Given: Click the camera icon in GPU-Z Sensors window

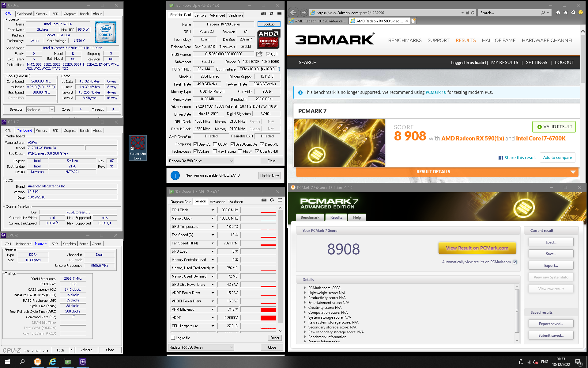Looking at the screenshot, I should [264, 200].
